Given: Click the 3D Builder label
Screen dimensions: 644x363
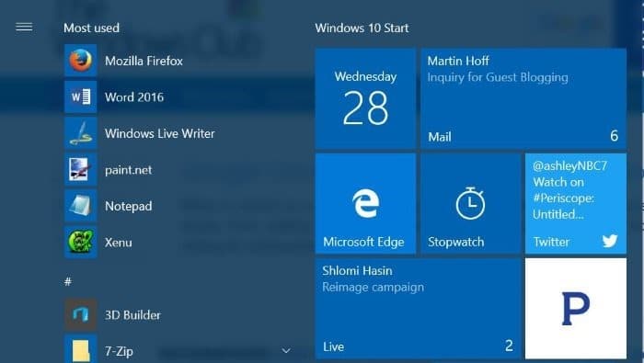Looking at the screenshot, I should coord(132,315).
